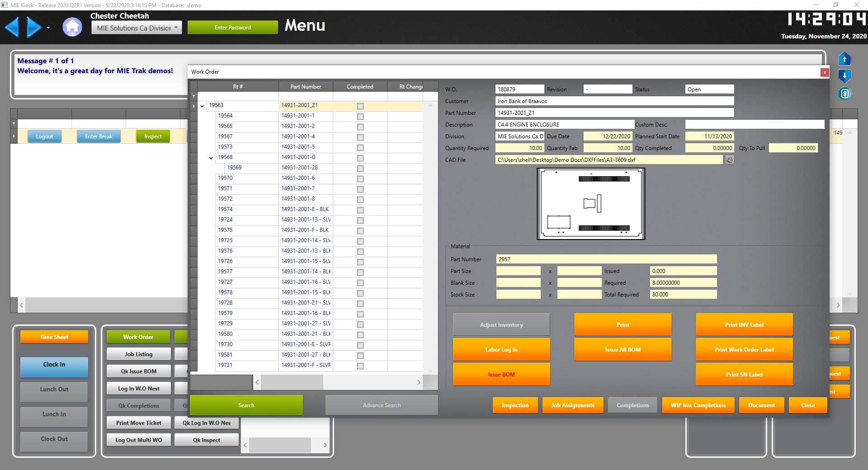Image resolution: width=868 pixels, height=470 pixels.
Task: Mark Completed for part 14931-2001-6
Action: point(360,179)
